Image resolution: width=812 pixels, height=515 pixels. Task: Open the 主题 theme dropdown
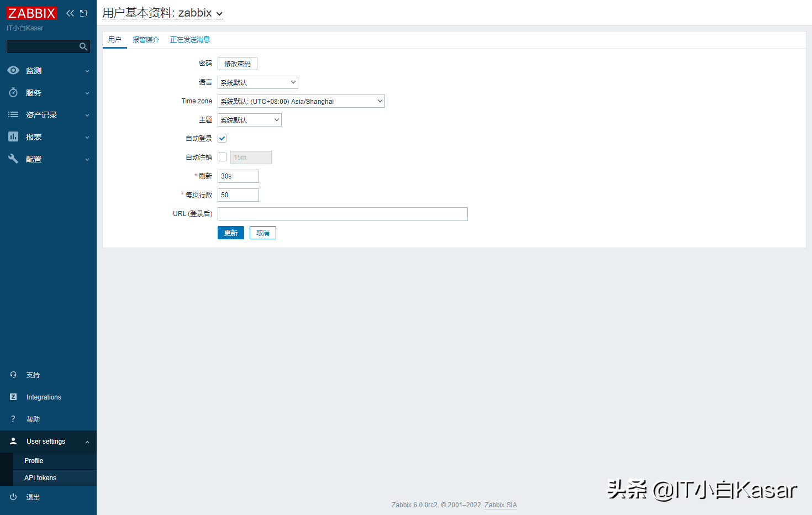point(249,120)
